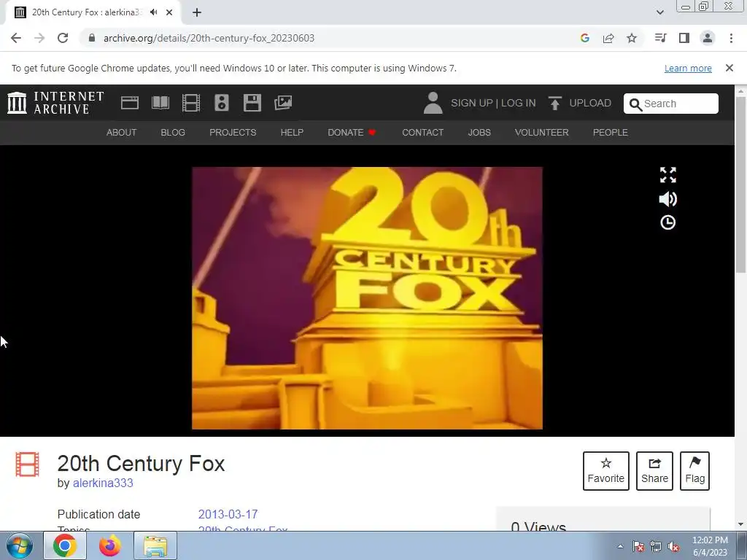Open the Share button
The width and height of the screenshot is (747, 560).
point(654,471)
